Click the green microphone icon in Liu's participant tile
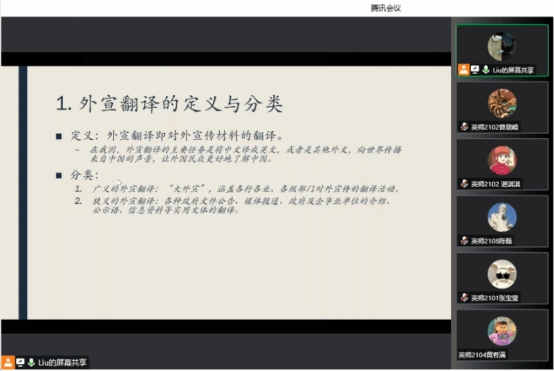Image resolution: width=554 pixels, height=371 pixels. pos(486,70)
